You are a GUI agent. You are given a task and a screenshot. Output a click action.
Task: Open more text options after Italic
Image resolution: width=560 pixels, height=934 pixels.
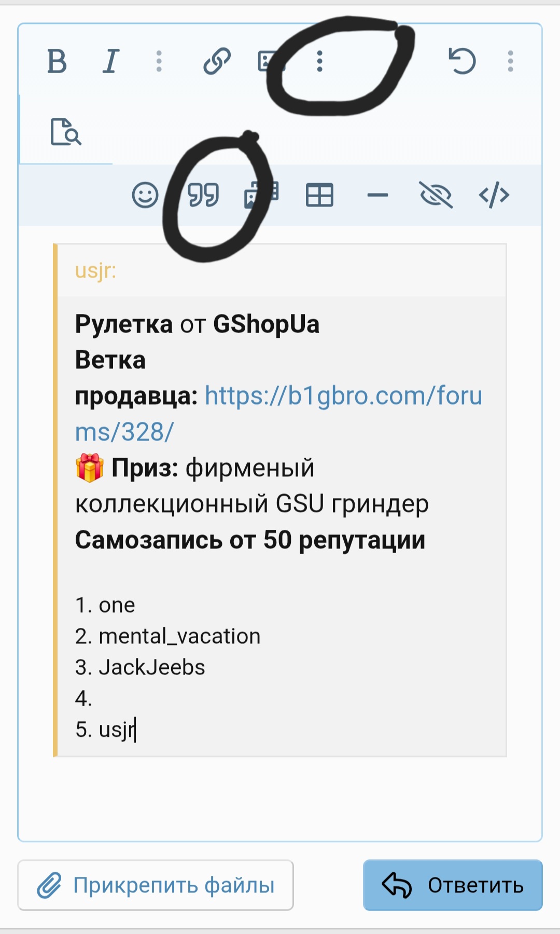(159, 61)
